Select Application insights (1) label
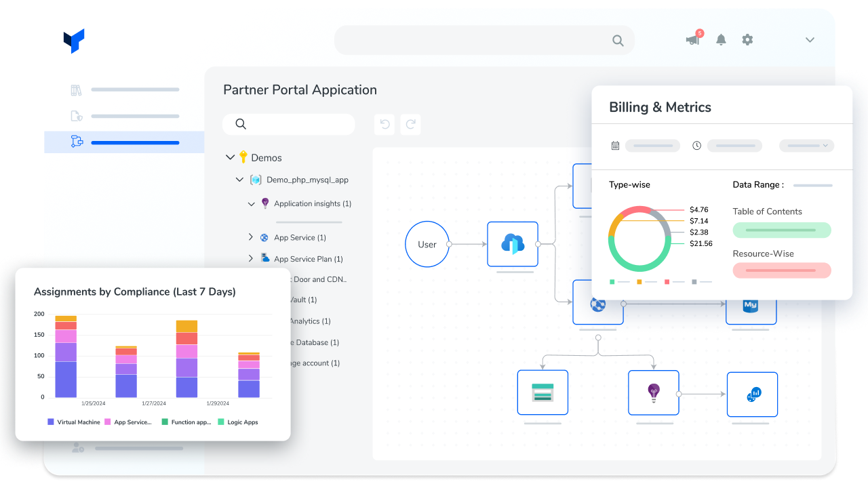The height and width of the screenshot is (488, 868). pyautogui.click(x=313, y=204)
